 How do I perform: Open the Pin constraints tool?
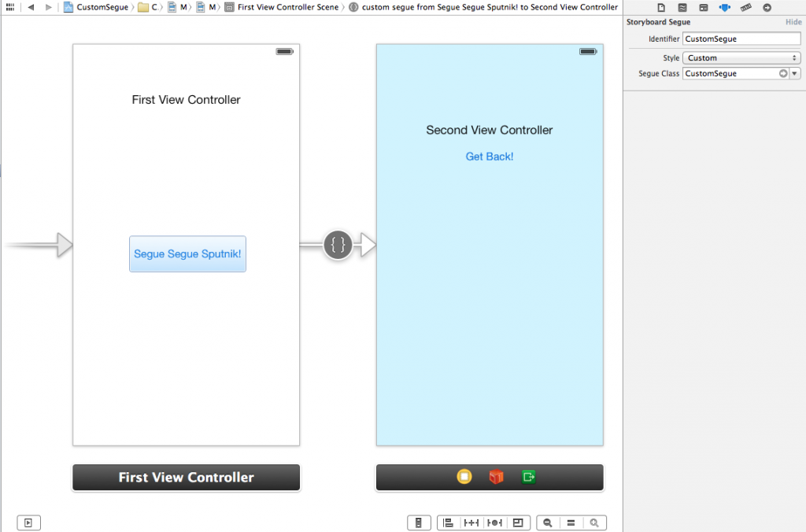click(x=472, y=522)
